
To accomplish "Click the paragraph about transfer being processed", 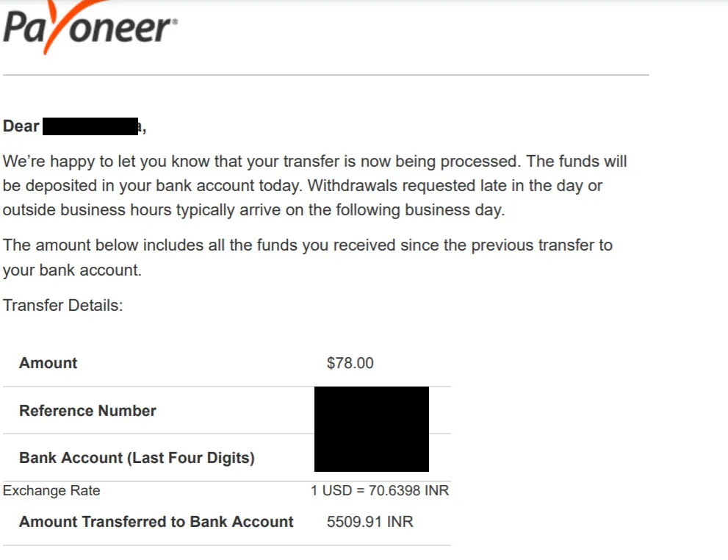I will [x=315, y=186].
